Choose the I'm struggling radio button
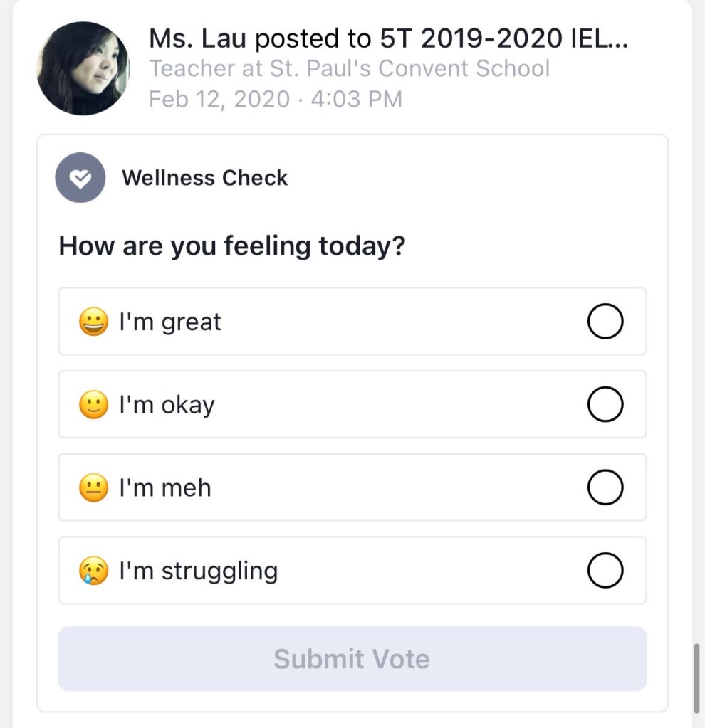Image resolution: width=705 pixels, height=728 pixels. pyautogui.click(x=605, y=571)
